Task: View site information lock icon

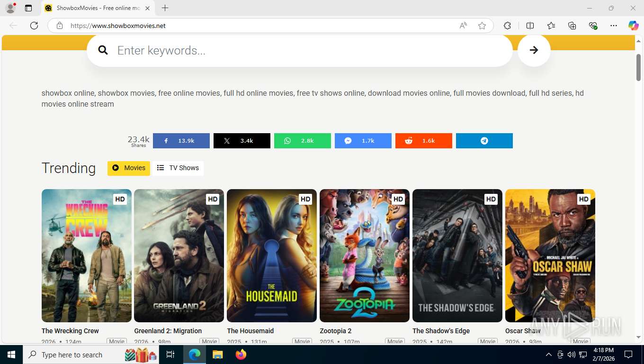Action: tap(60, 26)
